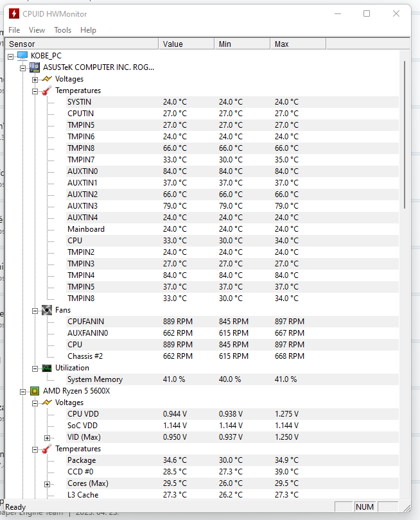Open the File menu

coord(14,30)
